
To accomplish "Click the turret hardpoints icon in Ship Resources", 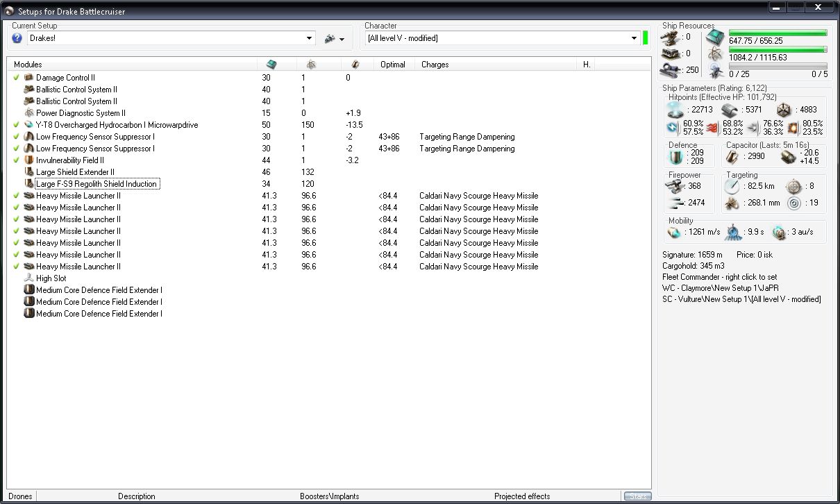I will 670,37.
